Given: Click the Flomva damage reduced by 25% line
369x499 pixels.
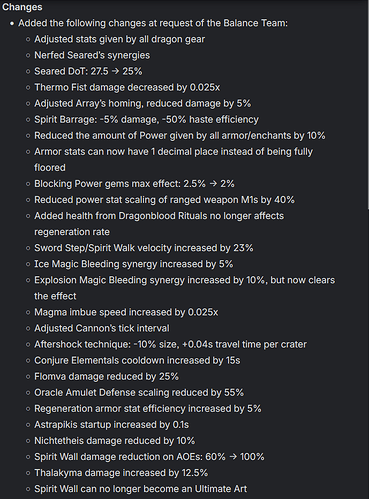Looking at the screenshot, I should tap(106, 376).
